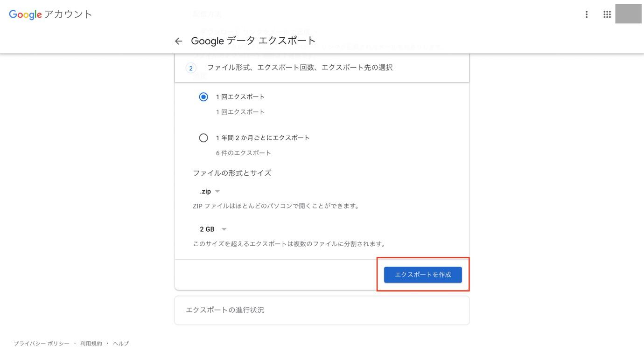Click the back arrow next to the page title

click(x=179, y=41)
